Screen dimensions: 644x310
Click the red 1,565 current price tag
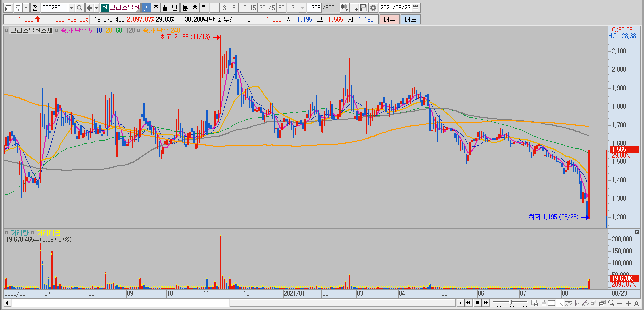(624, 149)
